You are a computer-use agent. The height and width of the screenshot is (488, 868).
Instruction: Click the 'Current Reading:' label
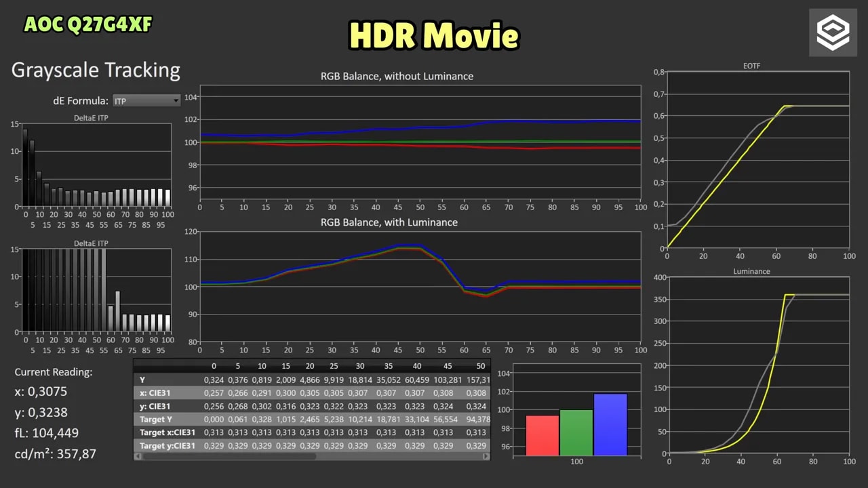[x=54, y=372]
